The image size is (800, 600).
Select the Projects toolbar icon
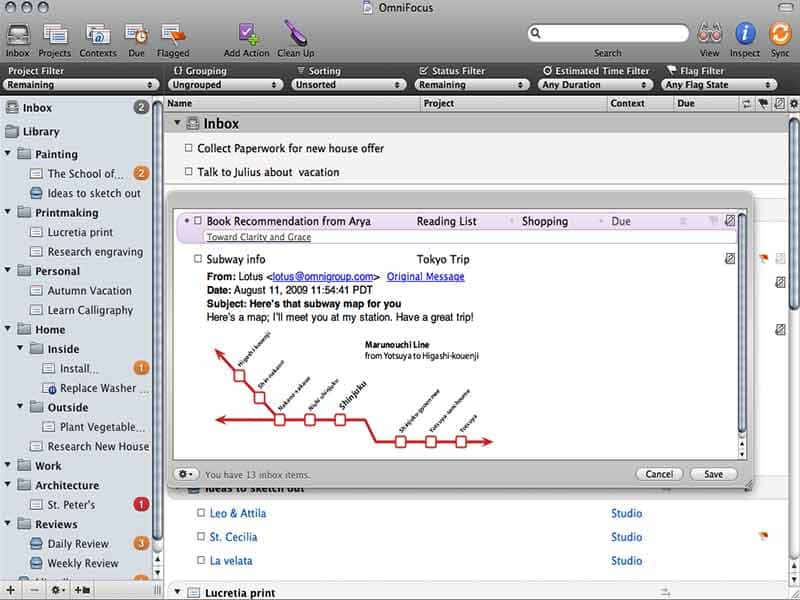[55, 31]
